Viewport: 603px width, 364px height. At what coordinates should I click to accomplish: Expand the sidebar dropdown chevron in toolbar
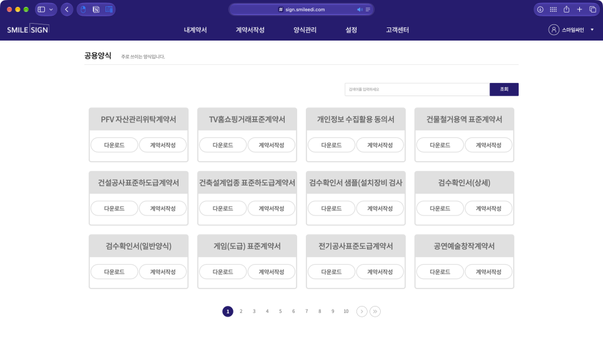click(51, 9)
